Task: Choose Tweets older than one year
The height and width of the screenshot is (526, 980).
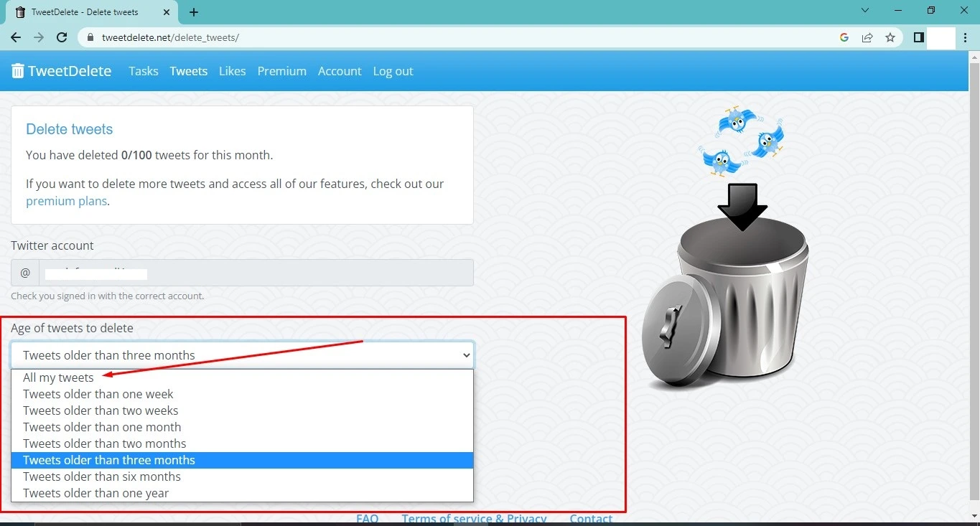Action: point(242,493)
